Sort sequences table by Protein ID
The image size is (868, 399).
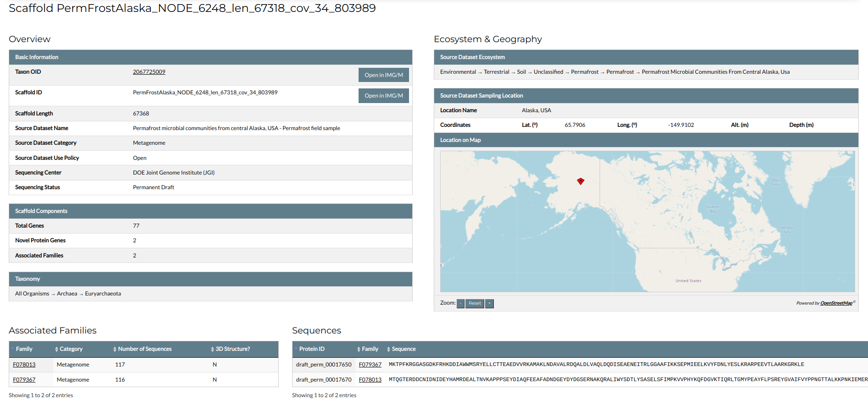point(312,349)
